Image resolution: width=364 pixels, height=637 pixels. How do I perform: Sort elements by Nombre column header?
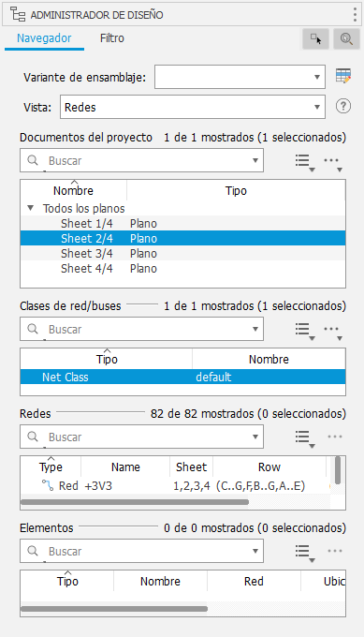160,581
